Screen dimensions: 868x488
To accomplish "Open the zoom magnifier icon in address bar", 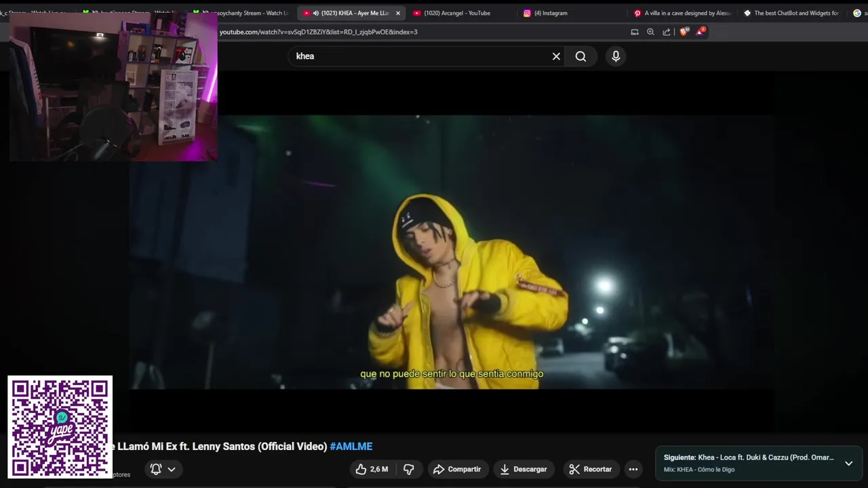I will 650,32.
